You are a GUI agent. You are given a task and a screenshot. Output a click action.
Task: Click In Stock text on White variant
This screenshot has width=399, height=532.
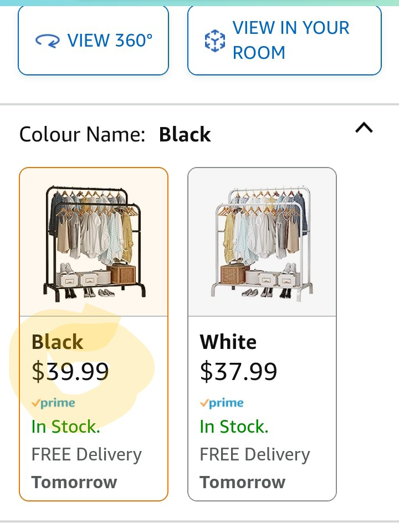233,427
